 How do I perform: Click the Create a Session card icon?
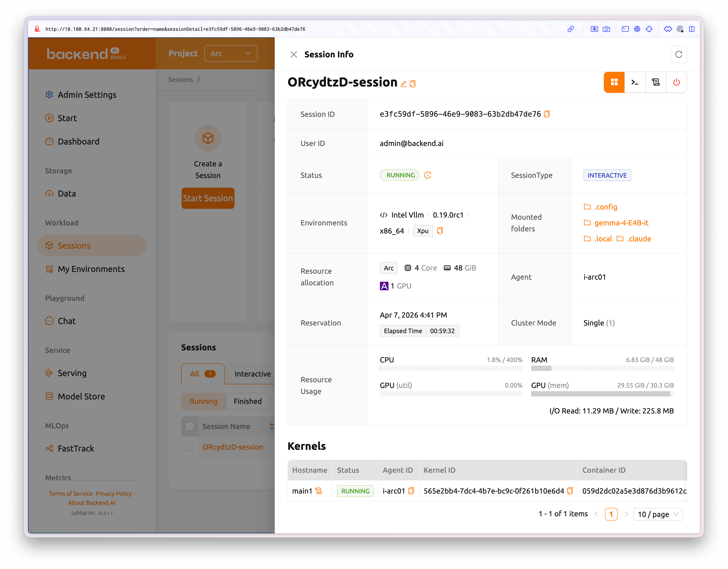[208, 138]
